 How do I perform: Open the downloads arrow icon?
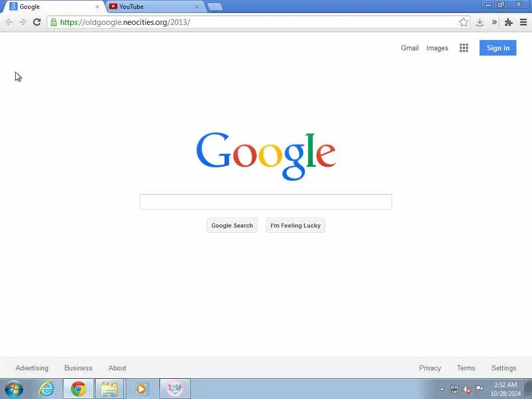tap(480, 22)
